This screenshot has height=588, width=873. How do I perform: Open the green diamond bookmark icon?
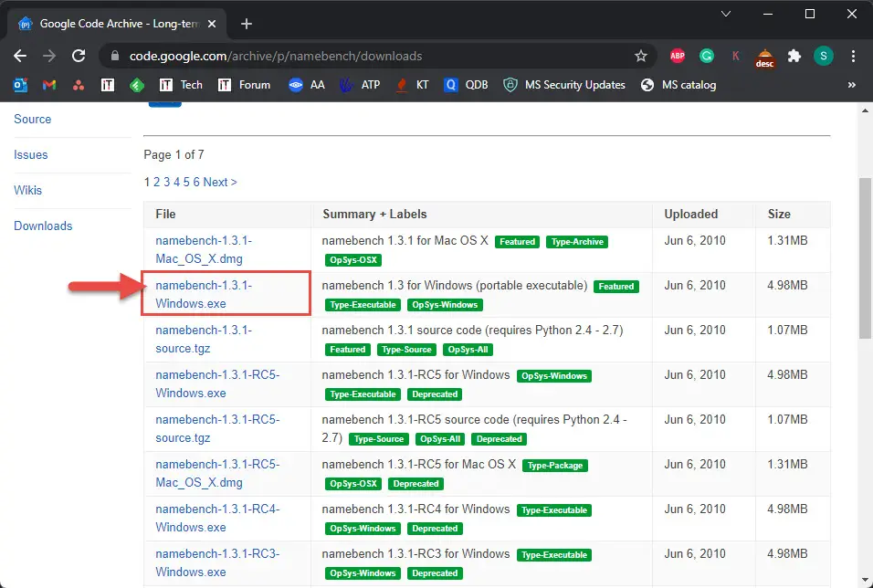[x=137, y=85]
